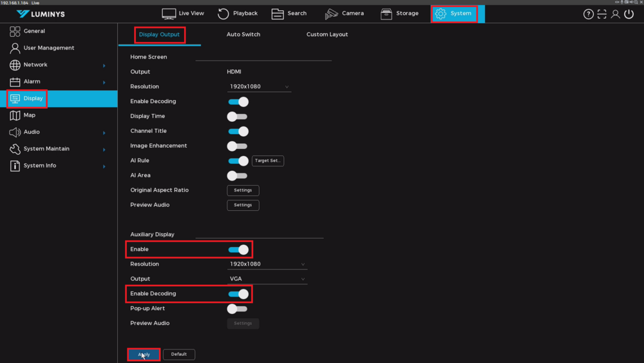Viewport: 644px width, 363px height.
Task: Open the auxiliary Output VGA dropdown
Action: [267, 279]
